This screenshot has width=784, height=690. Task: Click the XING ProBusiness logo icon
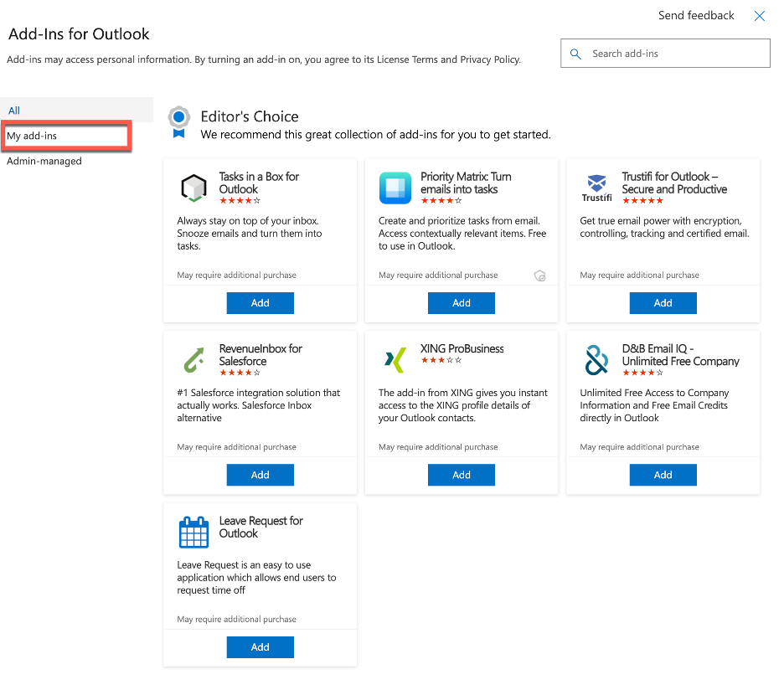click(x=395, y=359)
